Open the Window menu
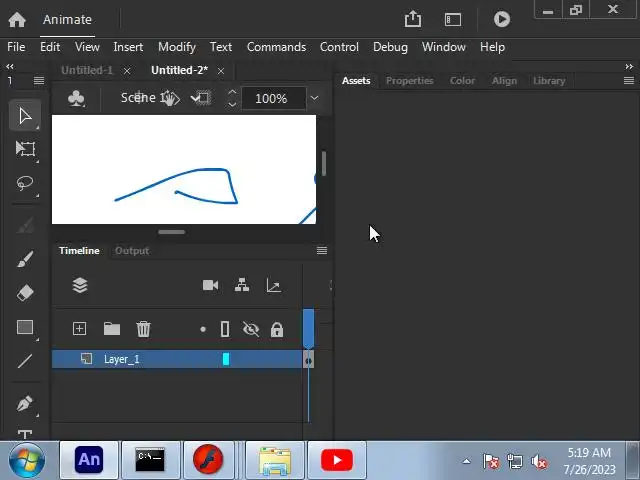Viewport: 640px width, 480px height. coord(444,47)
